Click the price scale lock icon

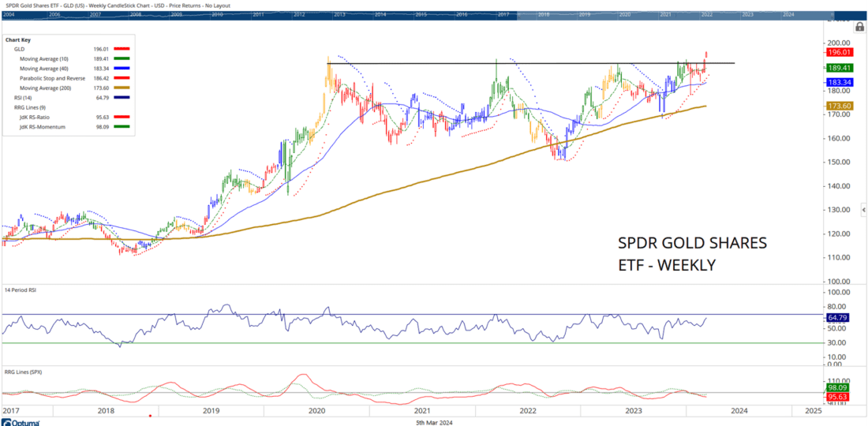[859, 27]
